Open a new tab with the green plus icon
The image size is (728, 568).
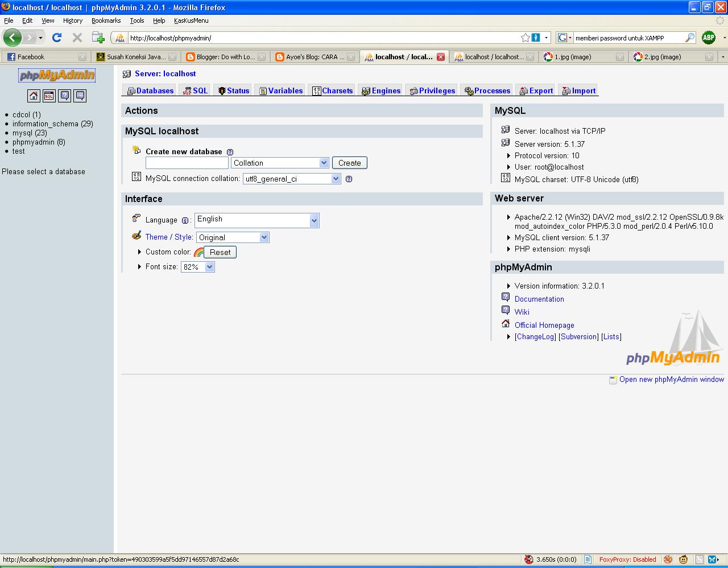(x=98, y=38)
